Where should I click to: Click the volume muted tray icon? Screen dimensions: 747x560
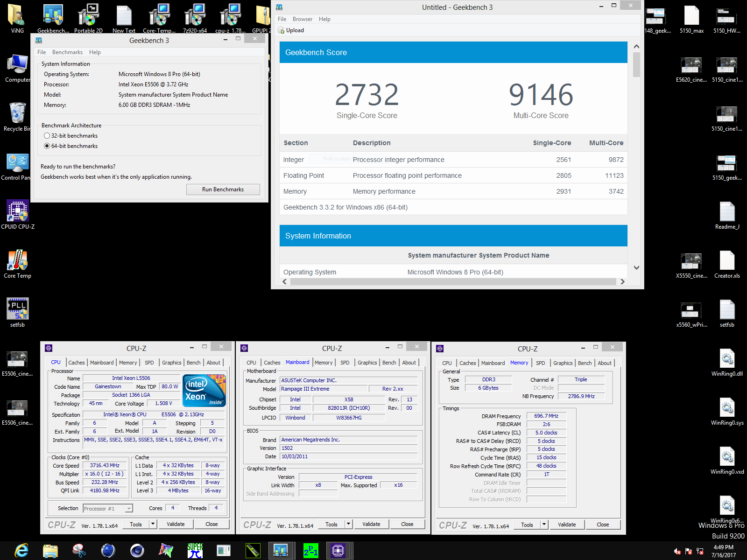tap(677, 551)
